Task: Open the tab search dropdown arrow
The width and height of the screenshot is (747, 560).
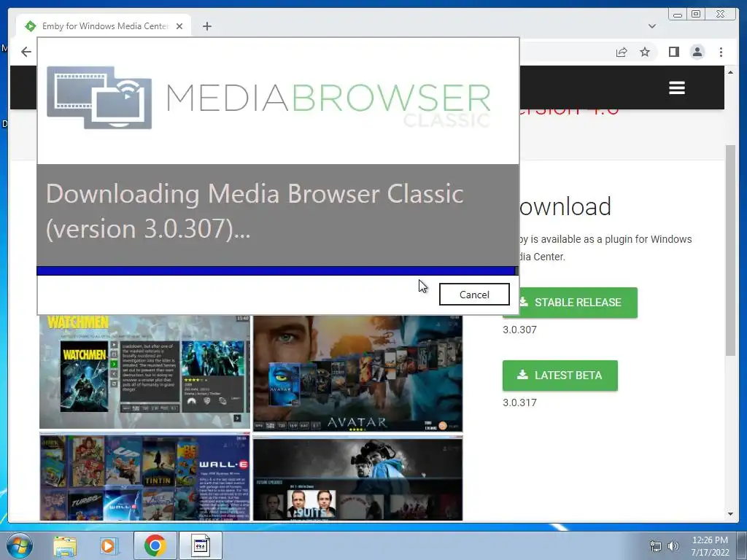Action: point(651,26)
